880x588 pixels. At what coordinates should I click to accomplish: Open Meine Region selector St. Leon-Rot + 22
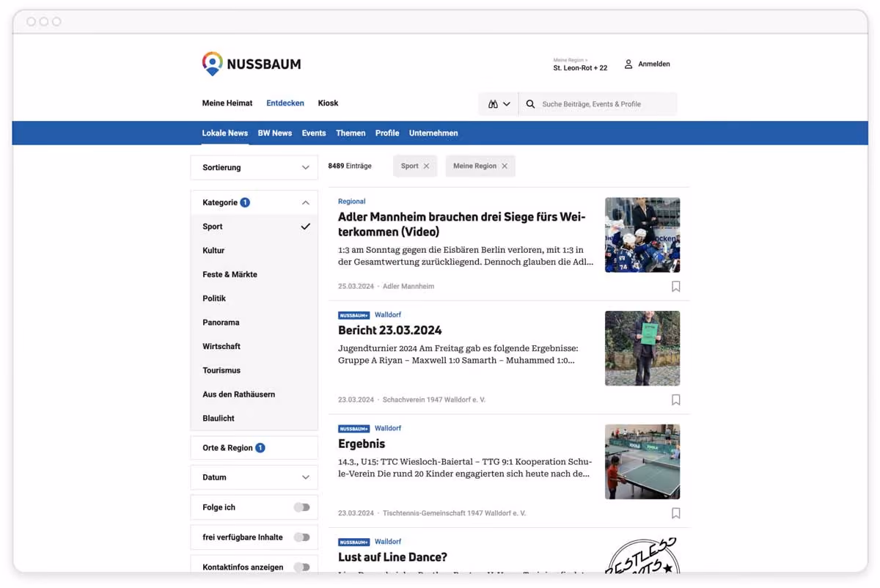(x=580, y=65)
